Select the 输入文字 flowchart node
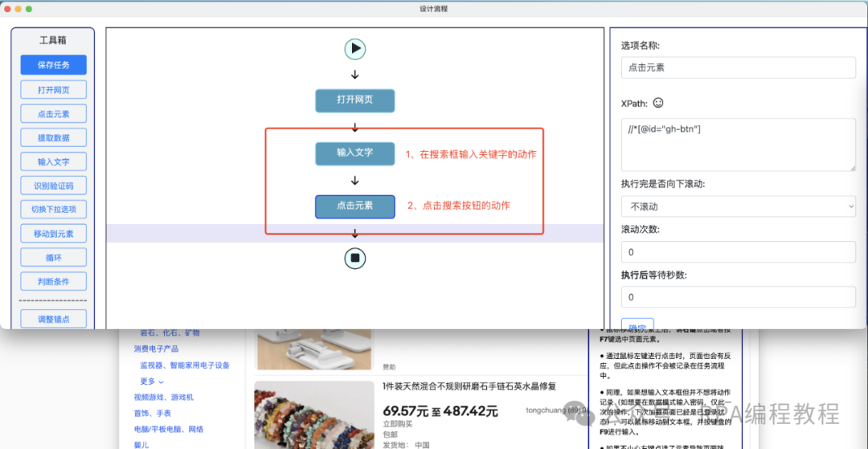Viewport: 868px width, 449px height. [355, 153]
